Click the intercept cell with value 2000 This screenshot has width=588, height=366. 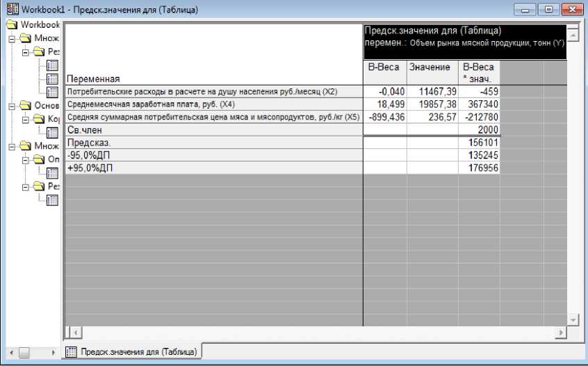[479, 130]
